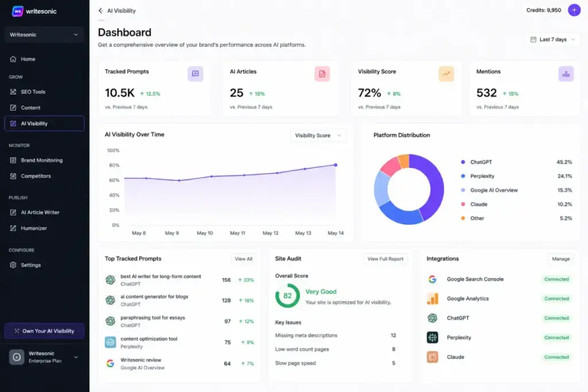The height and width of the screenshot is (392, 588).
Task: Click the Writesonic logo icon
Action: [x=17, y=11]
